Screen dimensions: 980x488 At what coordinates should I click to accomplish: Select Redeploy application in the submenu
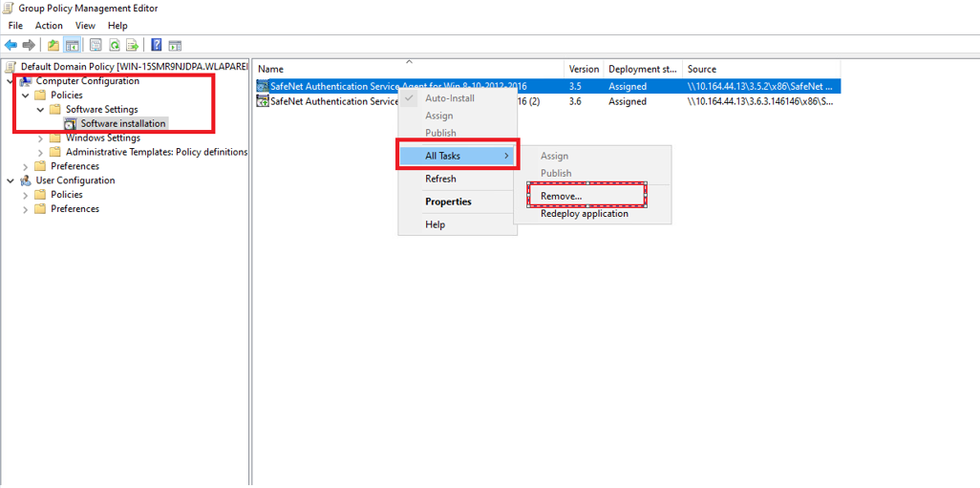pos(592,214)
